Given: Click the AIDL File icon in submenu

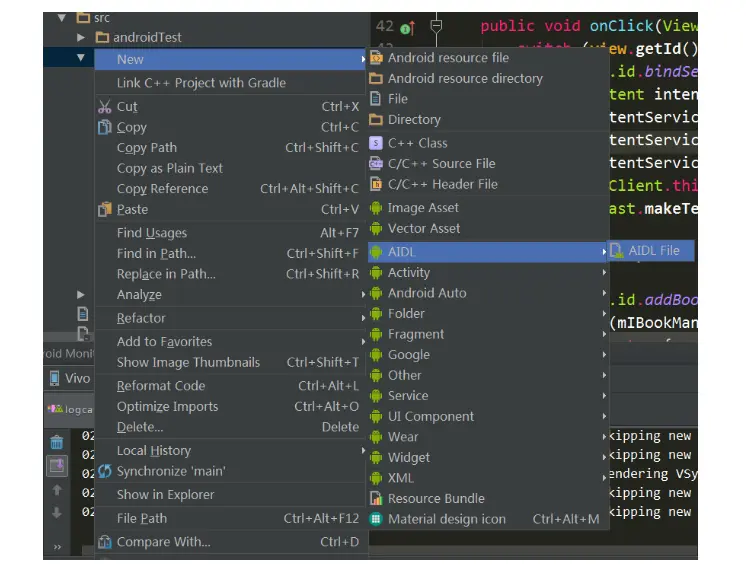Looking at the screenshot, I should pos(617,250).
